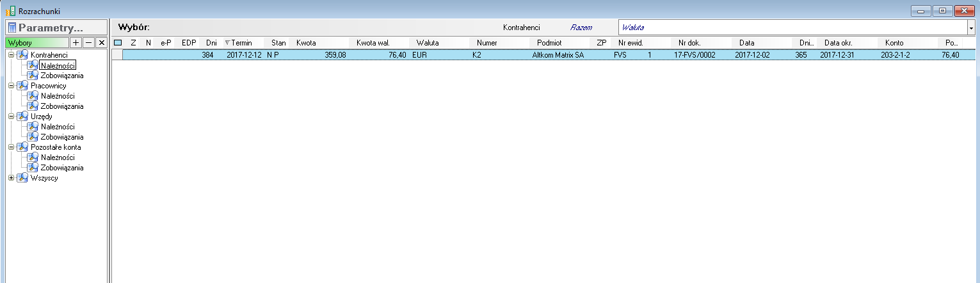Sort by the Waluta column header
Viewport: 980px width, 283px height.
pyautogui.click(x=427, y=42)
